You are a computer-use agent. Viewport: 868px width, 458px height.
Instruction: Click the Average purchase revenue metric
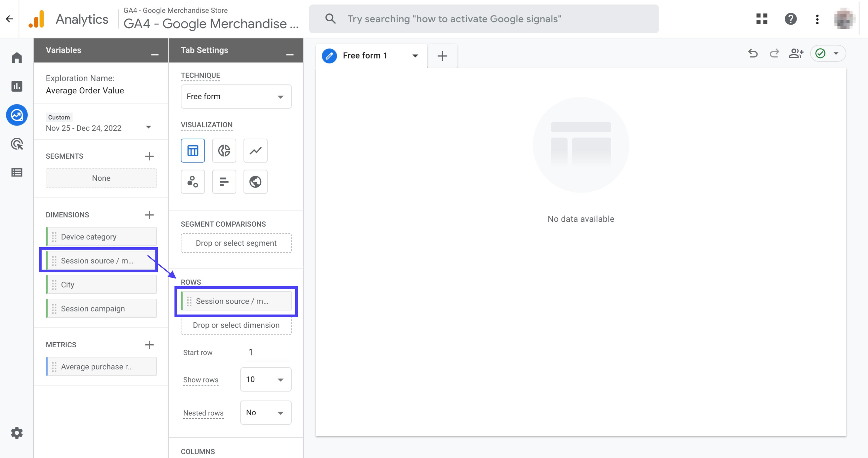(101, 367)
